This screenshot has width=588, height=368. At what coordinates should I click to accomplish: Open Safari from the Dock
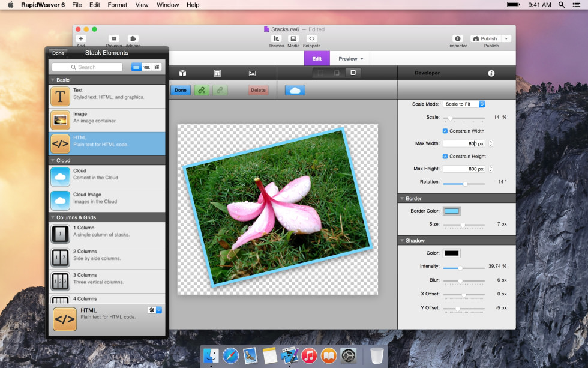[230, 355]
